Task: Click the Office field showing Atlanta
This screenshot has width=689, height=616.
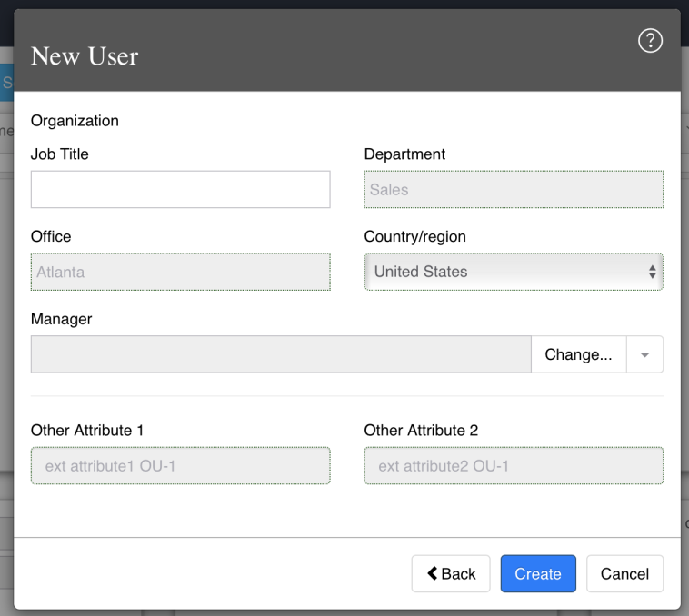Action: pyautogui.click(x=180, y=272)
